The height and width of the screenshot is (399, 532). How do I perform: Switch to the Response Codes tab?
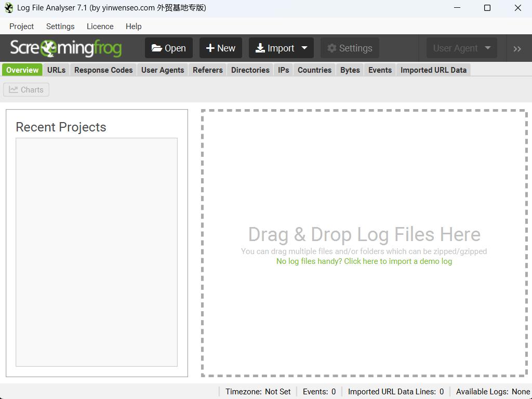coord(103,70)
